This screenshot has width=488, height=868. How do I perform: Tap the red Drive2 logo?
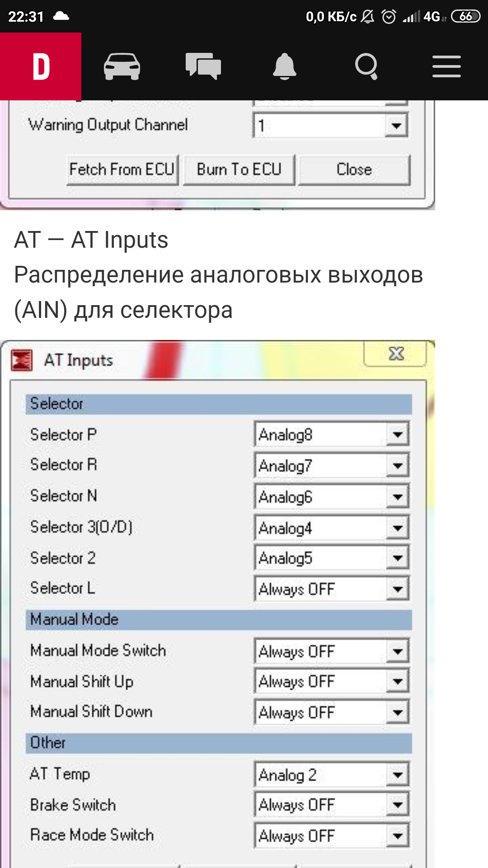tap(41, 66)
